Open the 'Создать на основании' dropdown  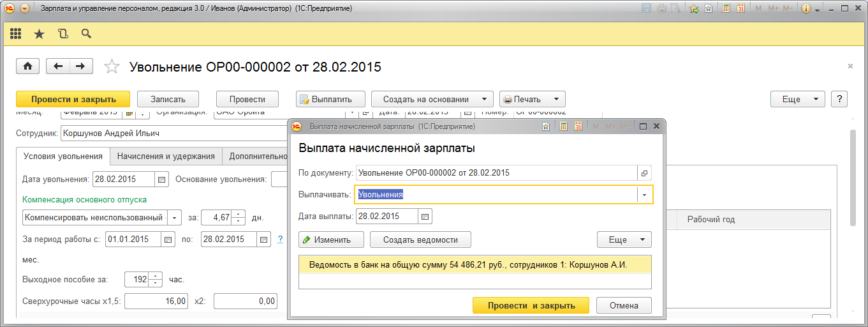(432, 99)
